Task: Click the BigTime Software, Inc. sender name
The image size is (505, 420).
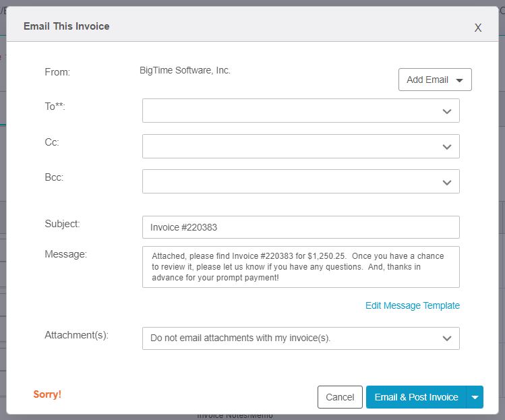Action: [x=185, y=70]
